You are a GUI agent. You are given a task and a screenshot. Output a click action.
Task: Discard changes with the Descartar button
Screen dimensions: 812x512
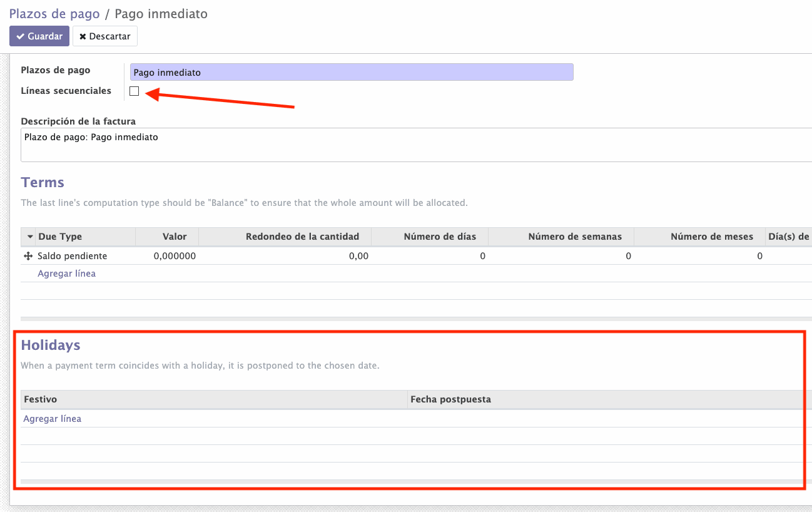[x=104, y=36]
